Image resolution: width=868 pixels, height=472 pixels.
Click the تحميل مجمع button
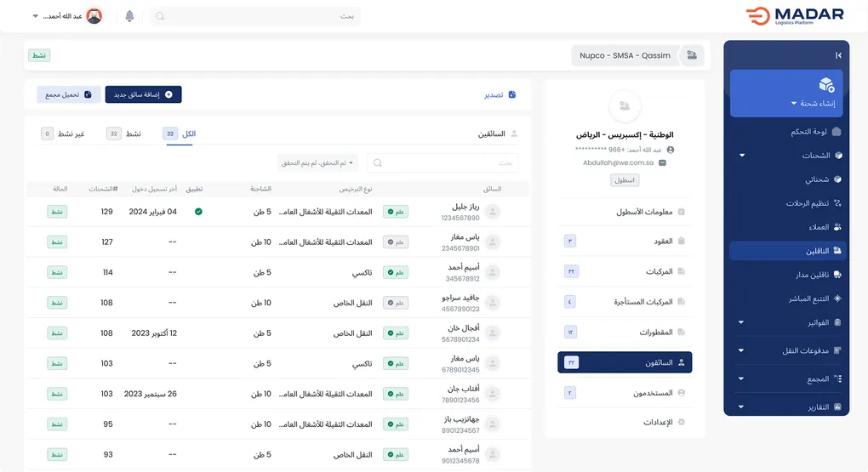tap(68, 94)
